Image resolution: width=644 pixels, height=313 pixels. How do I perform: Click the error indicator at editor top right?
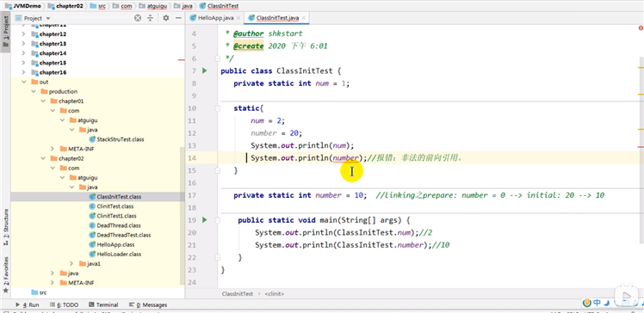click(641, 28)
